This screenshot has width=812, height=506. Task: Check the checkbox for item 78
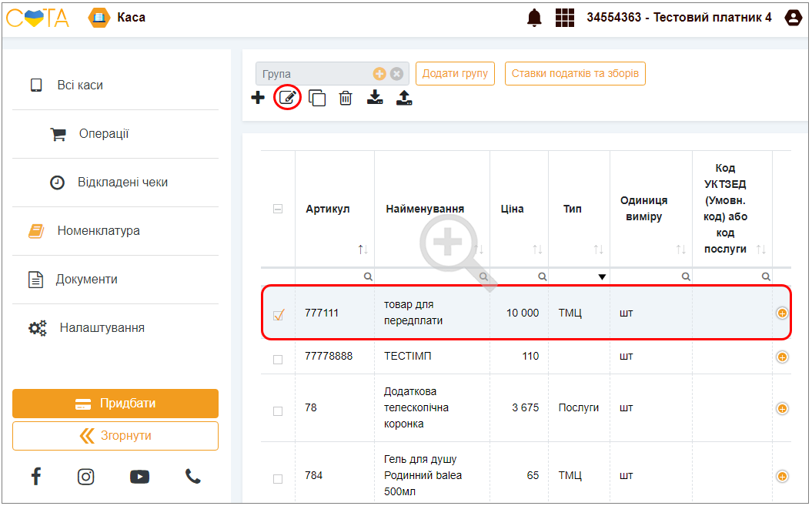tap(278, 411)
